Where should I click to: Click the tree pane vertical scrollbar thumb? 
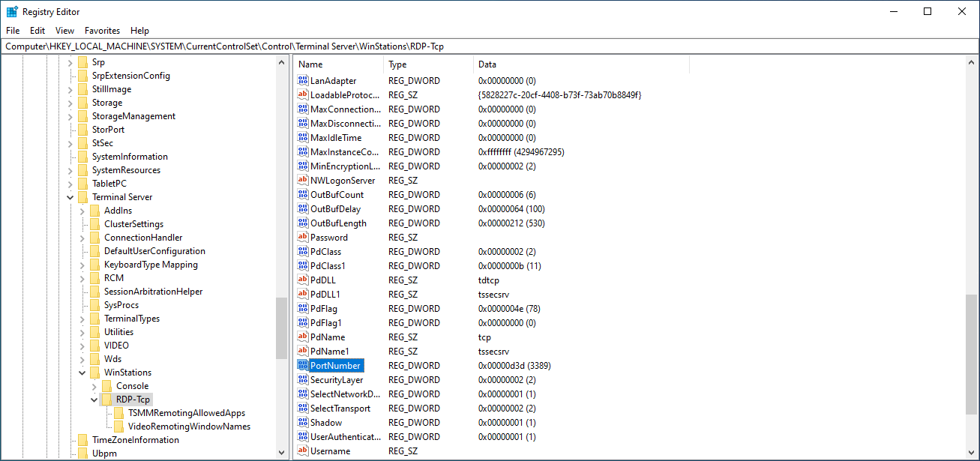click(x=282, y=328)
